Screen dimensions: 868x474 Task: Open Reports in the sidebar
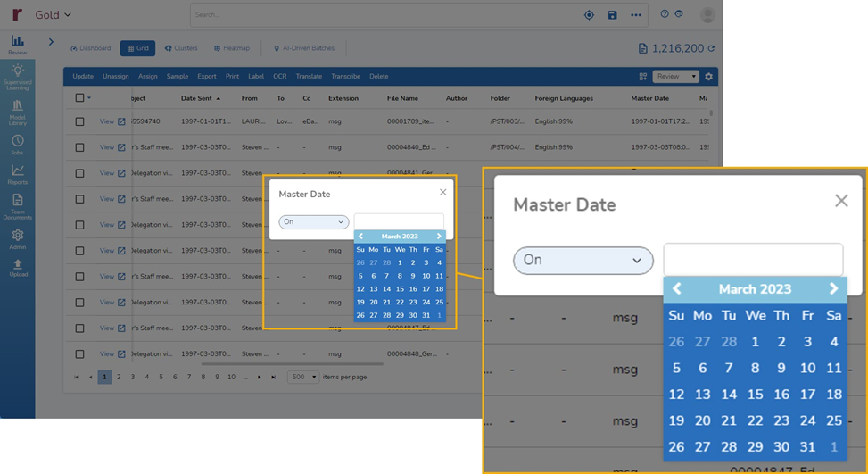[x=17, y=174]
